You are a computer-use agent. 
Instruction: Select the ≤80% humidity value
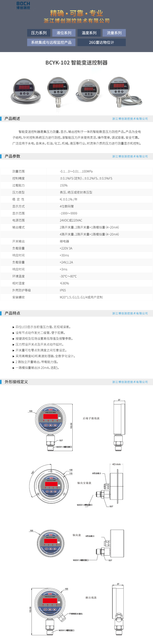point(64,283)
